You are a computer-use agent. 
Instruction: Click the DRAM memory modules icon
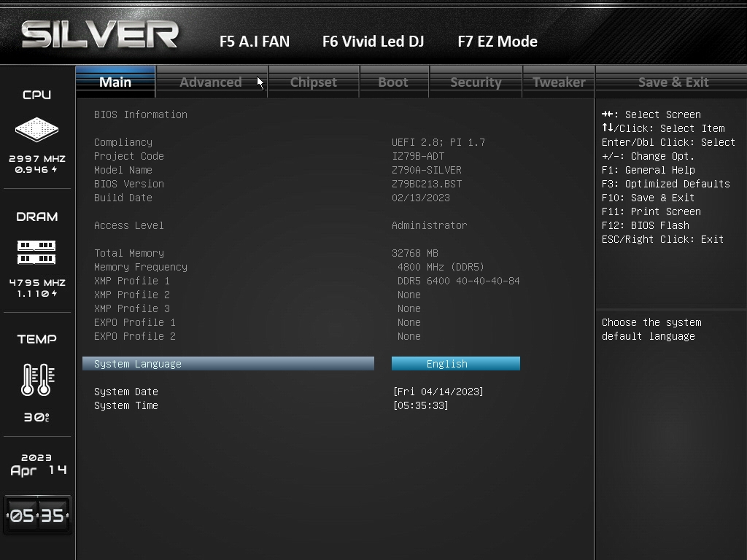tap(36, 252)
